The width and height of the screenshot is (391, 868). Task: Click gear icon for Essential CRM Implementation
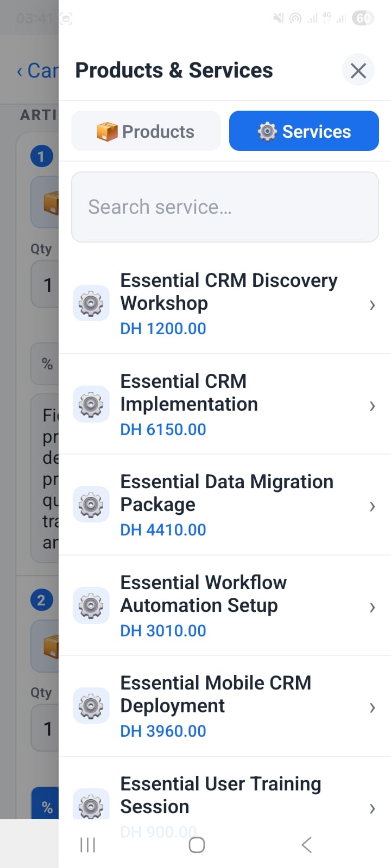click(91, 404)
